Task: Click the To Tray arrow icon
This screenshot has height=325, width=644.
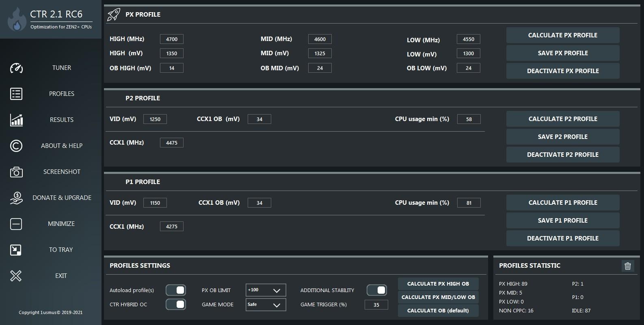Action: (x=16, y=250)
